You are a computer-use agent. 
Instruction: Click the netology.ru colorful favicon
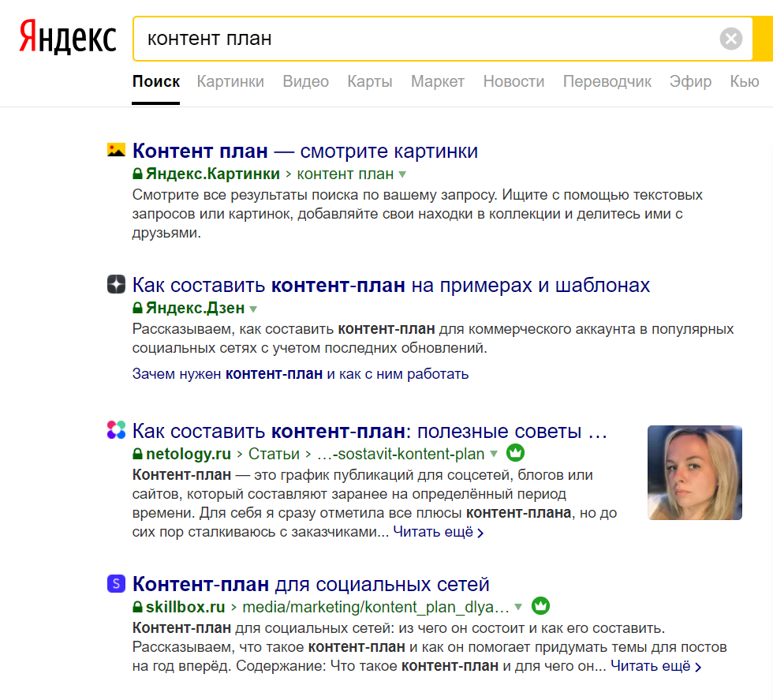(x=116, y=430)
